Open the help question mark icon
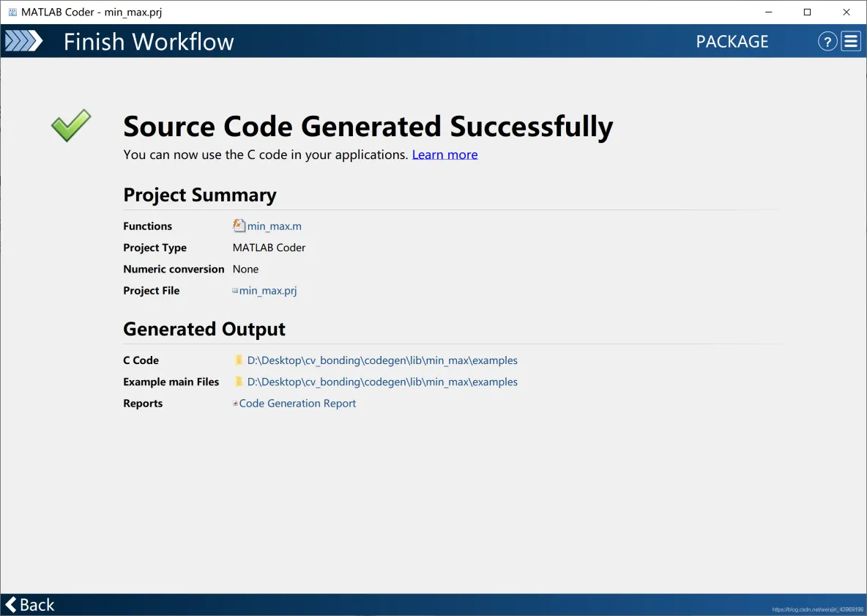867x616 pixels. click(827, 42)
